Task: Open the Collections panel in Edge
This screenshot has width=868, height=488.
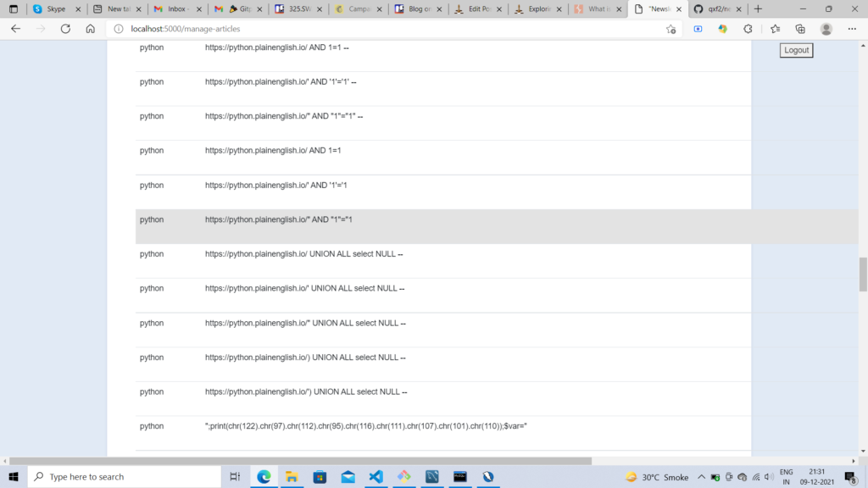Action: click(x=801, y=28)
